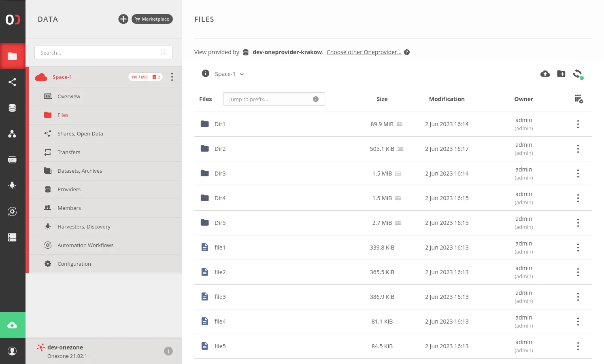The width and height of the screenshot is (604, 364).
Task: Open the actions menu for file3
Action: pyautogui.click(x=578, y=297)
